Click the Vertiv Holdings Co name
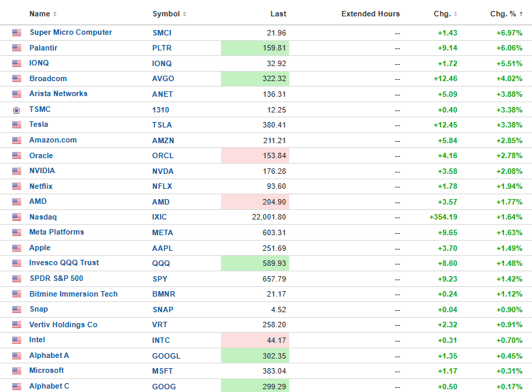The height and width of the screenshot is (392, 532). point(63,325)
